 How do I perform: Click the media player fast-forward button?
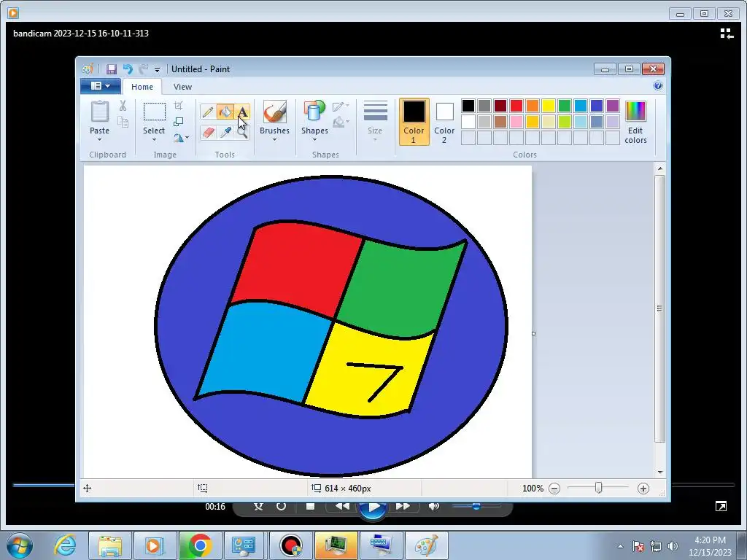coord(403,506)
